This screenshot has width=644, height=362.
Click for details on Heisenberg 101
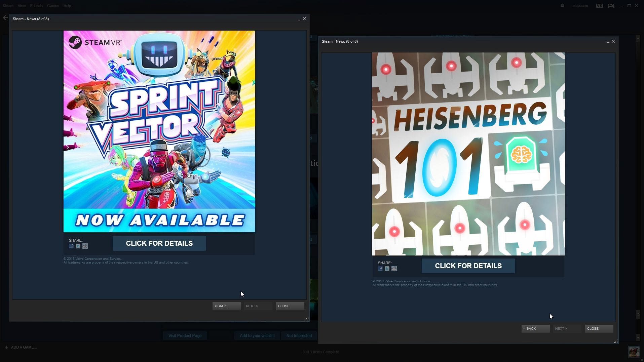(x=468, y=266)
